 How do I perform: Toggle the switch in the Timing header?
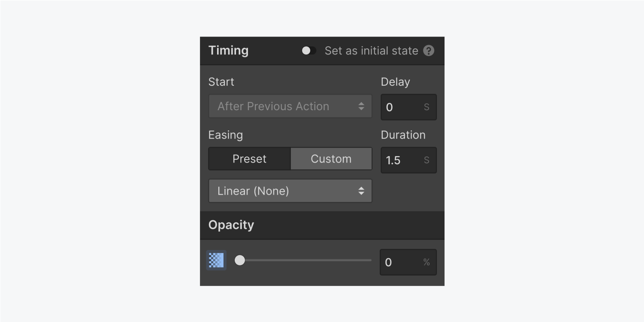(308, 51)
